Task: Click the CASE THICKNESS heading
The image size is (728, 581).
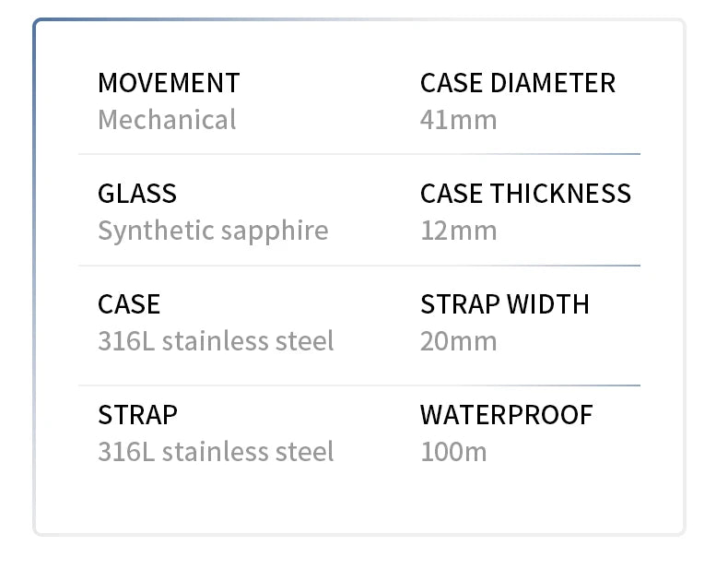Action: (525, 194)
